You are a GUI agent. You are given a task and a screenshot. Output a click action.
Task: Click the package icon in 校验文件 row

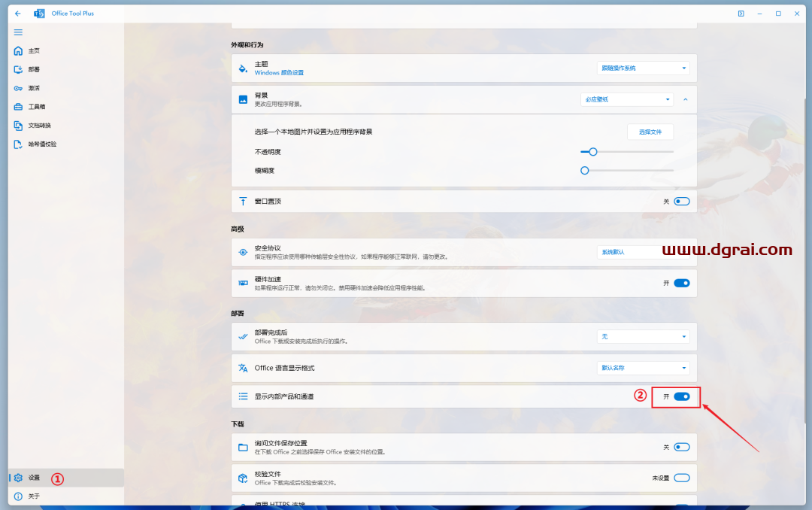243,478
